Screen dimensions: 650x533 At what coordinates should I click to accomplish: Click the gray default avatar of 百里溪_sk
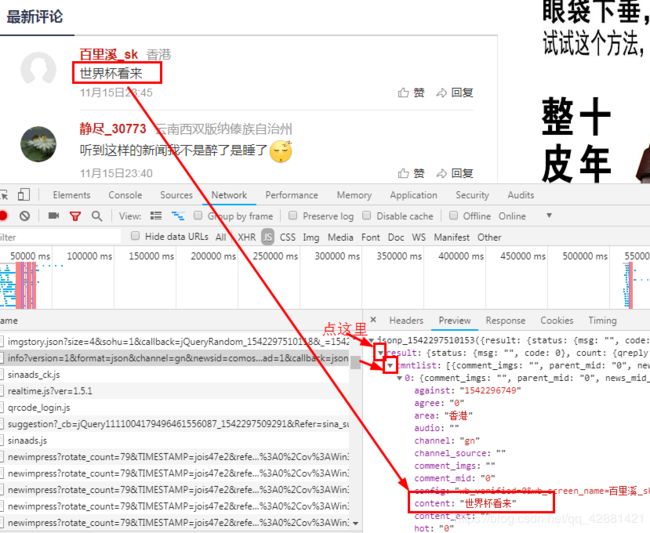(x=38, y=69)
